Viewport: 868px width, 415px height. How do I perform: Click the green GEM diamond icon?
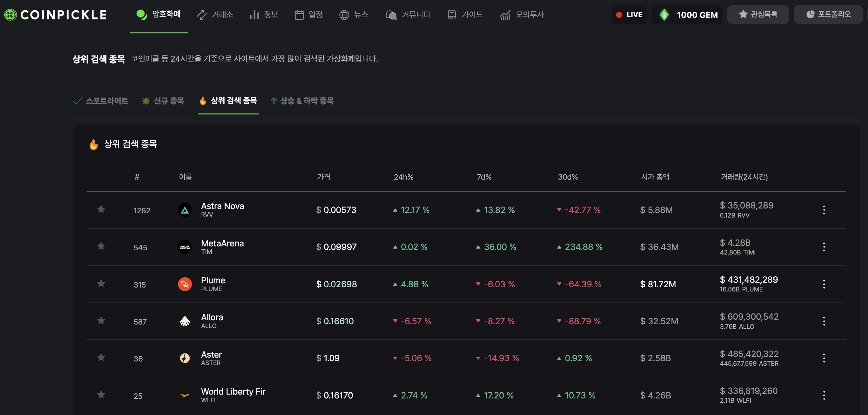tap(664, 15)
